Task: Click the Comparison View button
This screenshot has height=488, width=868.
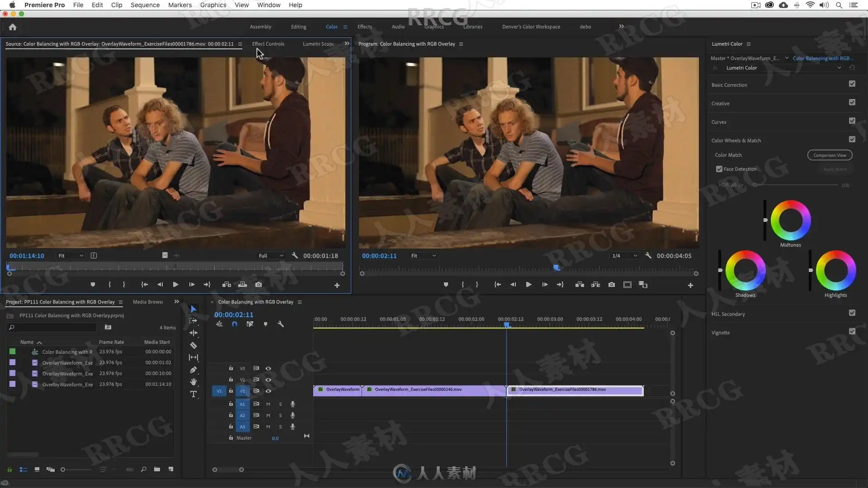Action: (x=830, y=155)
